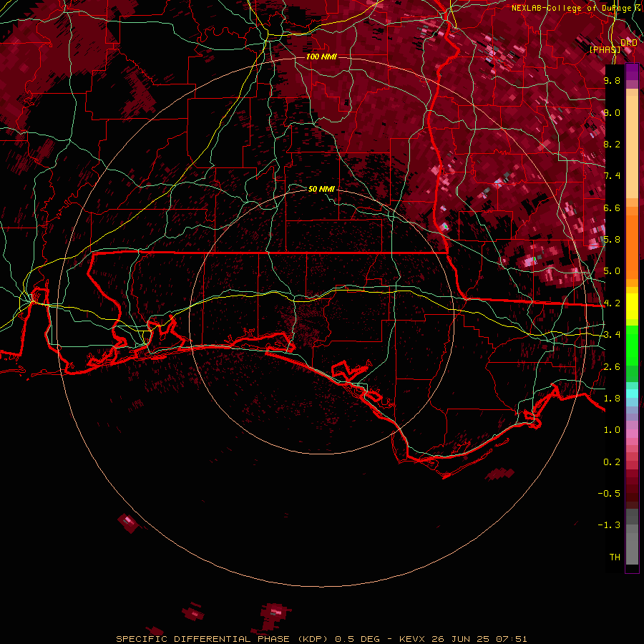Image resolution: width=644 pixels, height=644 pixels.
Task: Click the 26 JUN 25 date text
Action: (460, 639)
